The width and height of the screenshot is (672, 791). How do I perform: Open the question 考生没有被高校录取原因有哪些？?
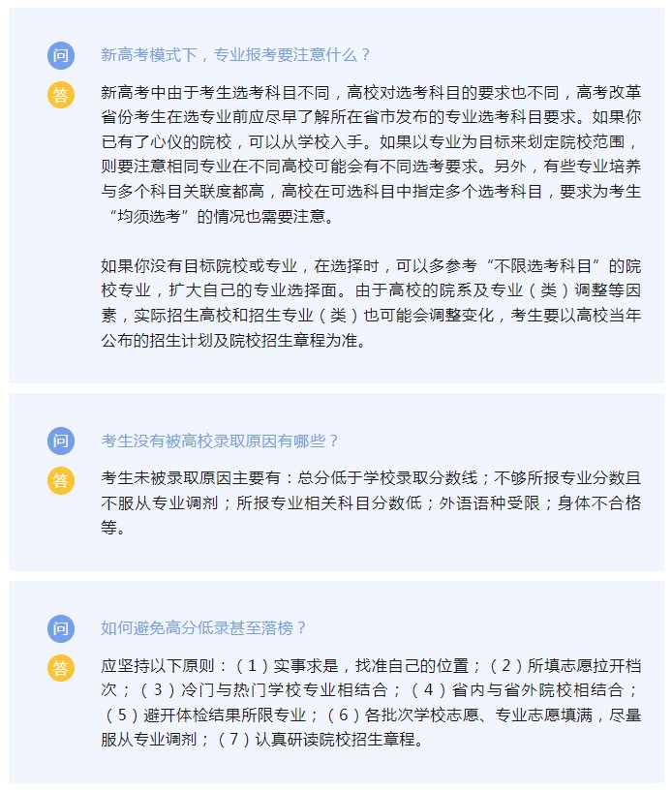[220, 441]
